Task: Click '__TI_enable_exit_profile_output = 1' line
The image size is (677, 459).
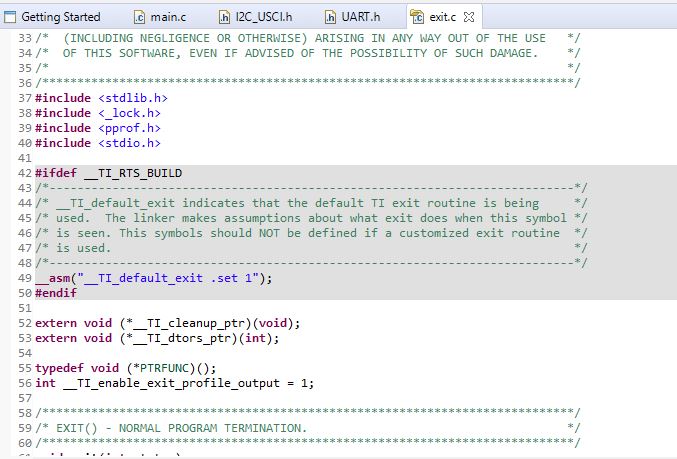Action: 174,383
